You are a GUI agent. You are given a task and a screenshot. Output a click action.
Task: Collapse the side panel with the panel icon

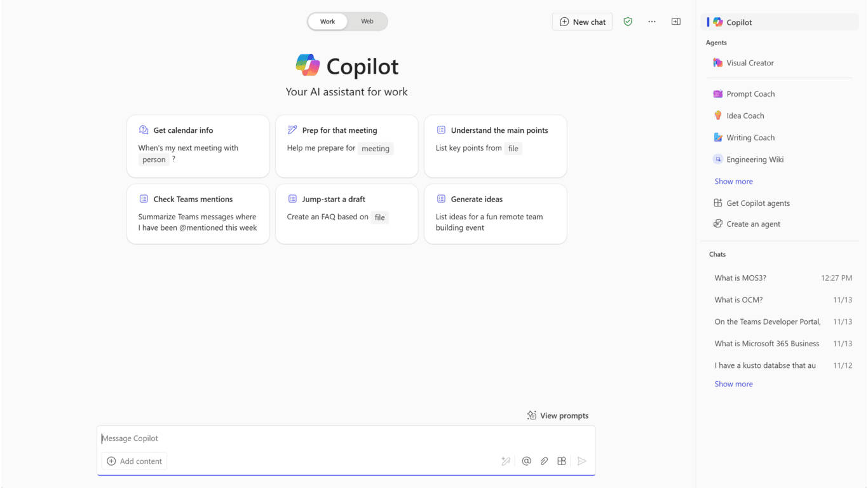676,22
